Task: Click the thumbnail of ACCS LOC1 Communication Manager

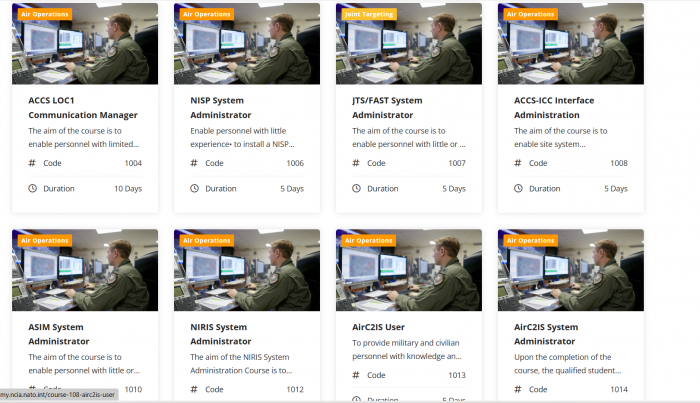Action: click(x=85, y=44)
